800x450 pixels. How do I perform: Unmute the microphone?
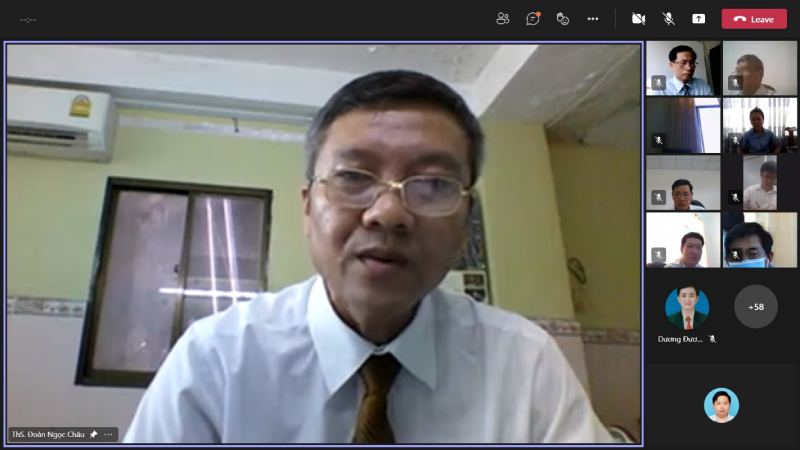(x=668, y=18)
